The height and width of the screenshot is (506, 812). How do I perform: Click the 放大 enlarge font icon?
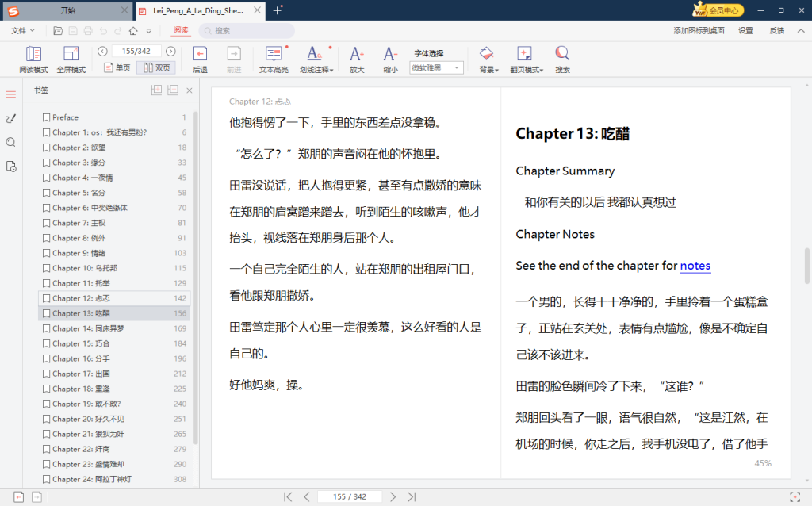[357, 59]
